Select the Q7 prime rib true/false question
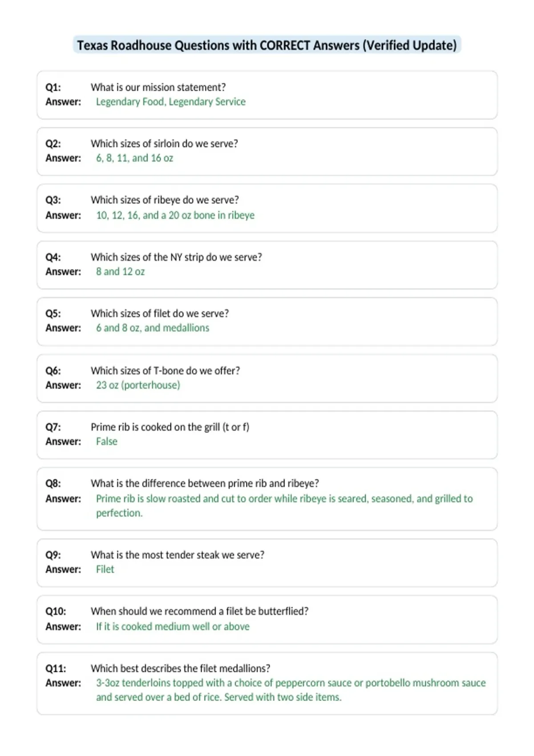 tap(170, 427)
